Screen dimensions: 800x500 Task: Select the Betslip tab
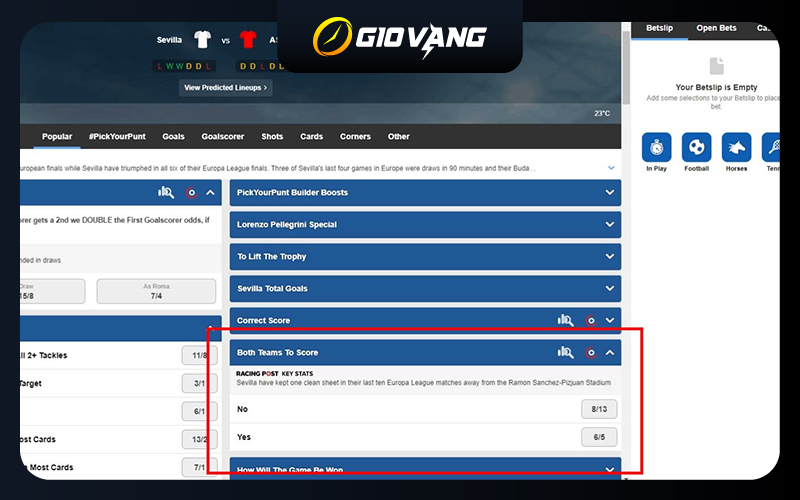(659, 28)
